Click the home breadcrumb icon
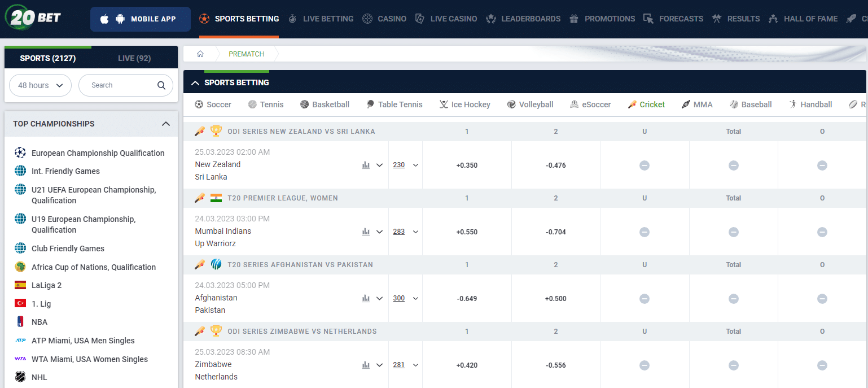Viewport: 868px width, 388px height. (x=200, y=54)
